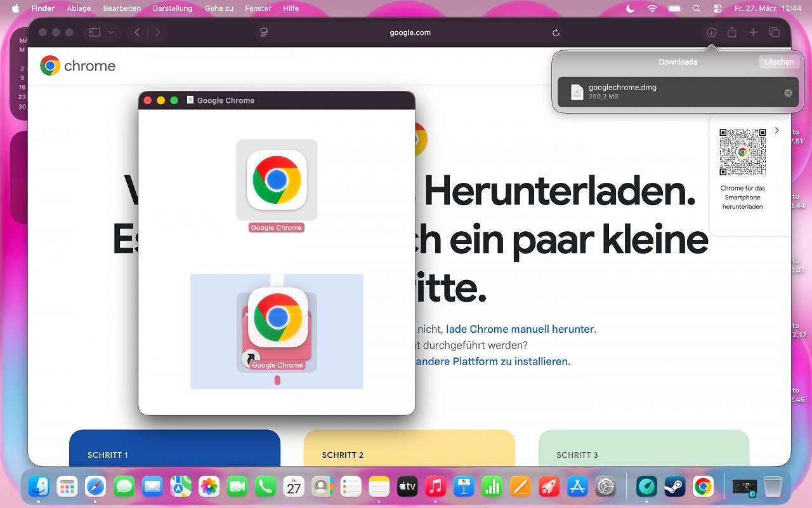Open the Apple menu

coord(16,8)
